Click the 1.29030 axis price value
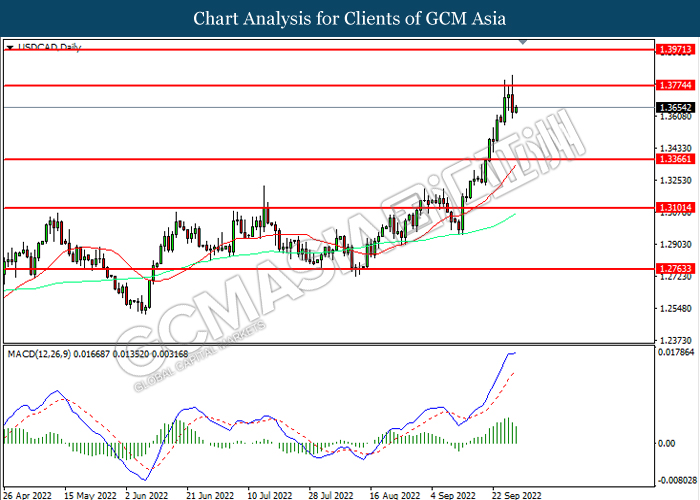 pos(675,245)
